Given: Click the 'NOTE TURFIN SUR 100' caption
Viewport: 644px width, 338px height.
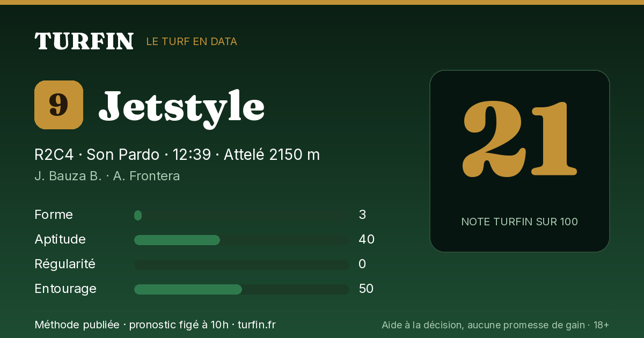Looking at the screenshot, I should 519,222.
